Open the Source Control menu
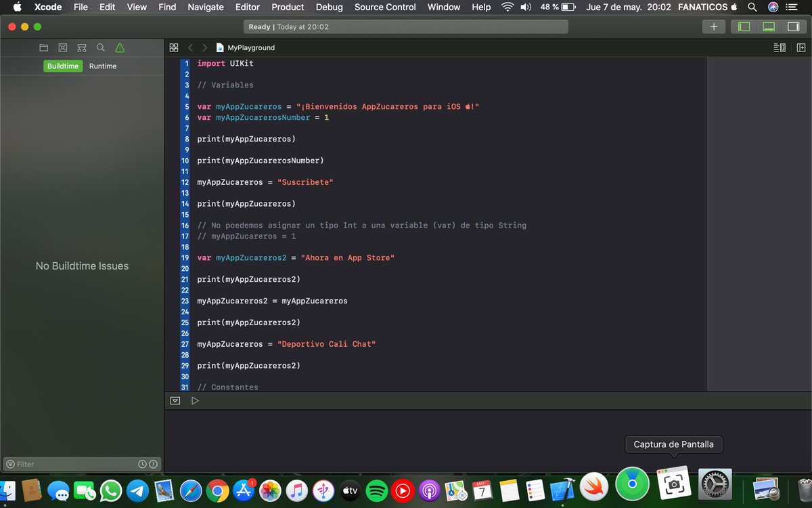The image size is (812, 508). click(x=385, y=7)
